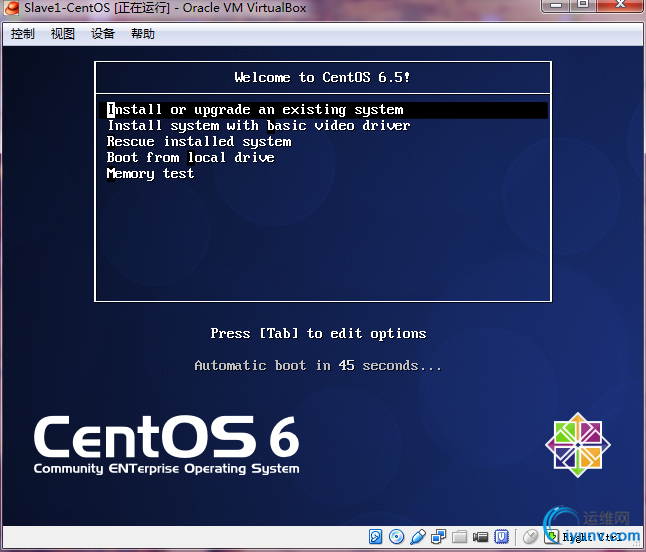Select Rescue installed system entry
The width and height of the screenshot is (646, 552).
point(199,142)
